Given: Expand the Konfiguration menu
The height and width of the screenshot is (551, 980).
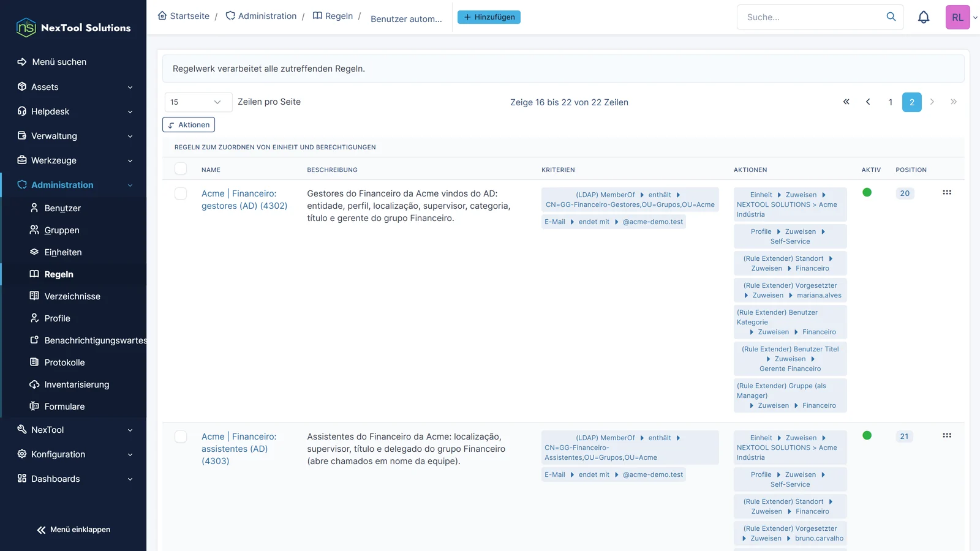Looking at the screenshot, I should pyautogui.click(x=73, y=454).
